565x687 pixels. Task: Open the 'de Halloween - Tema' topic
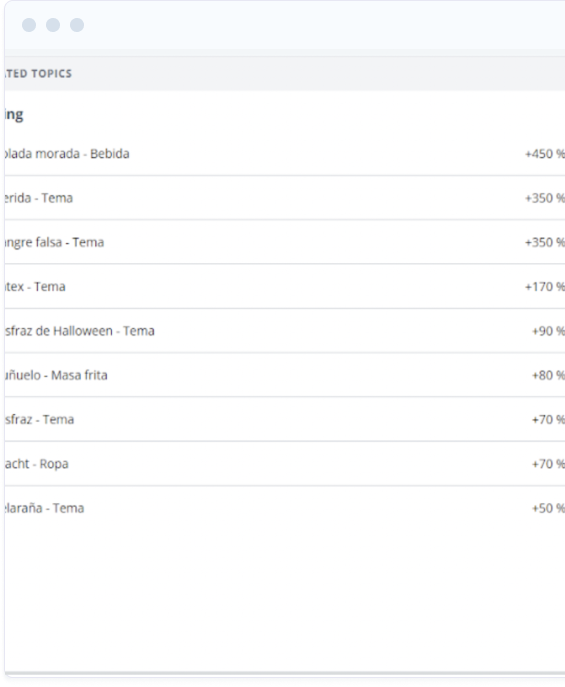(x=285, y=331)
